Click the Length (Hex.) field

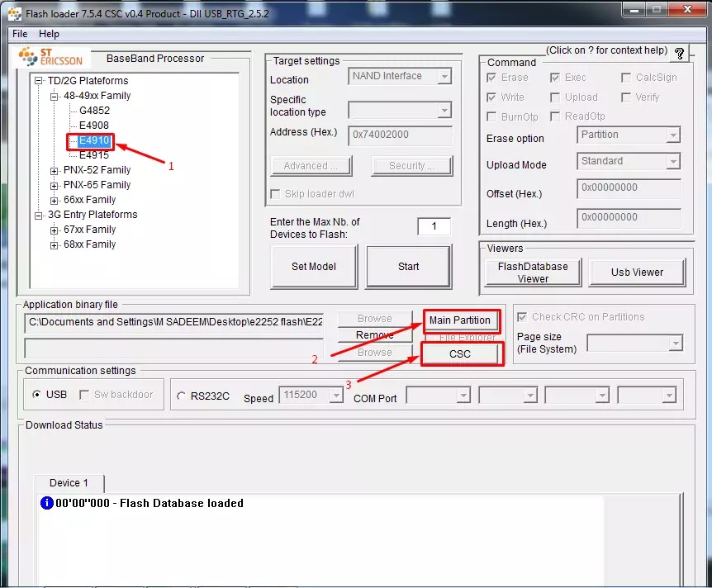tap(629, 217)
